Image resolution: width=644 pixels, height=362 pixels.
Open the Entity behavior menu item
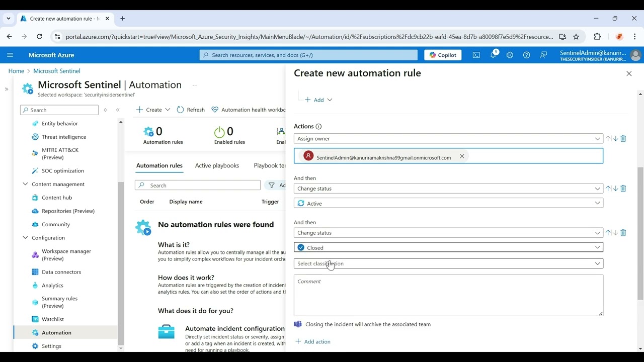pos(60,124)
